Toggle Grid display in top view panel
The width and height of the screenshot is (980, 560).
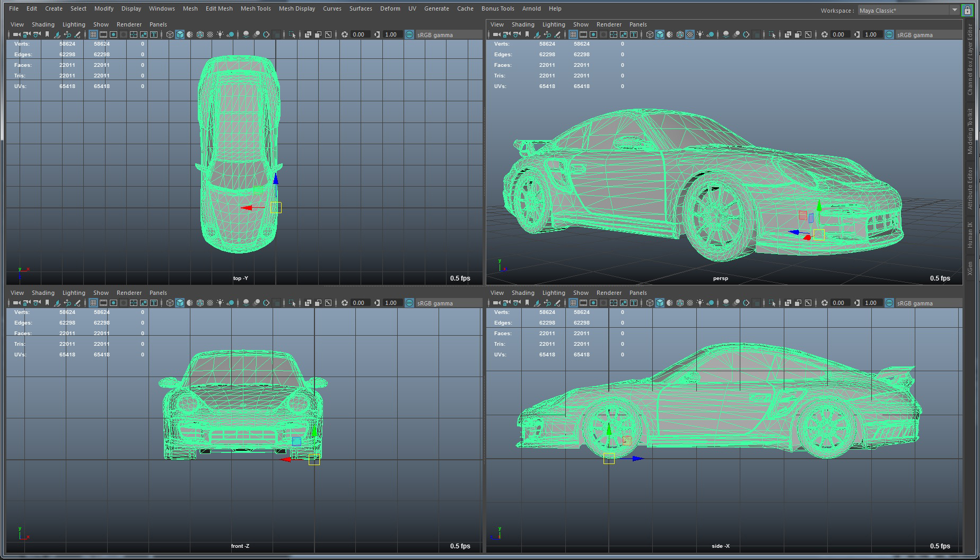click(x=93, y=34)
